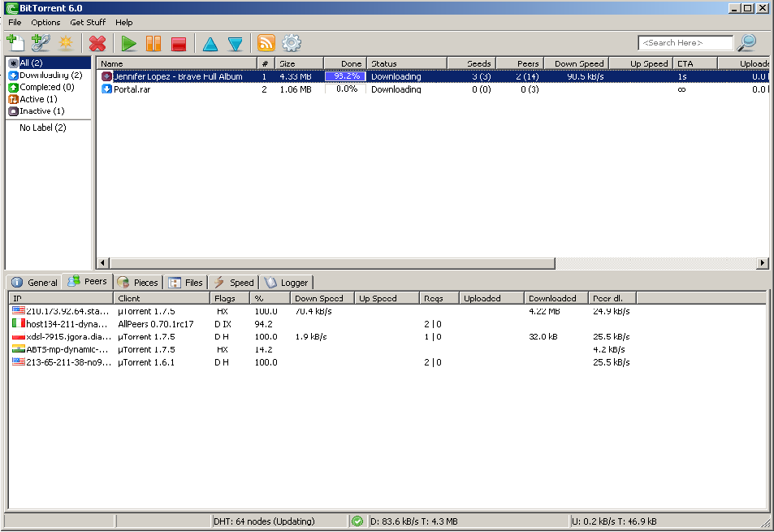Switch to the Pieces tab

(138, 283)
